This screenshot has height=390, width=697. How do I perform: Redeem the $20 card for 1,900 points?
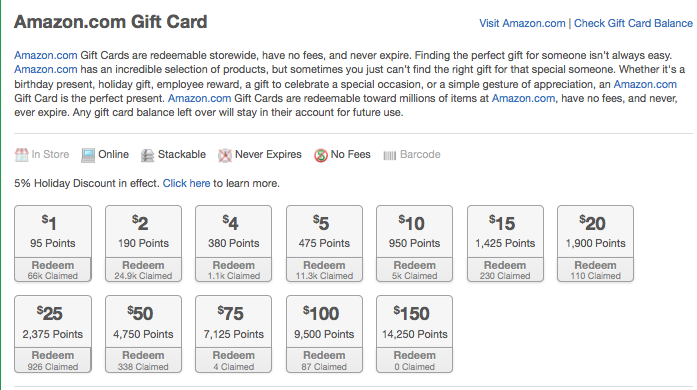pos(595,269)
